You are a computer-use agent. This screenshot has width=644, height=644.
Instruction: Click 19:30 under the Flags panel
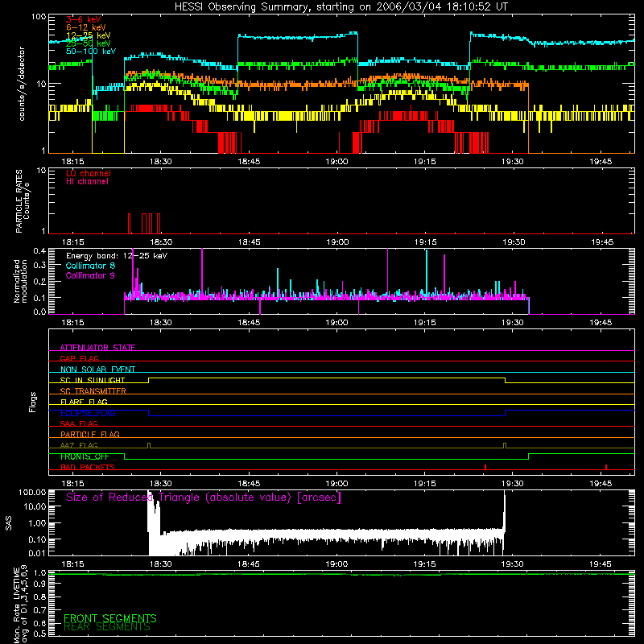coord(513,484)
